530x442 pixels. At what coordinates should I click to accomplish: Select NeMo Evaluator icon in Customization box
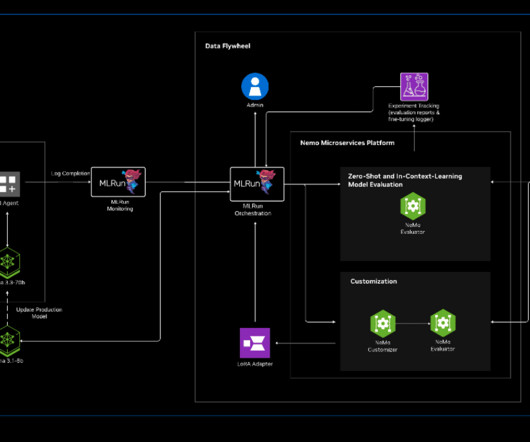(443, 323)
